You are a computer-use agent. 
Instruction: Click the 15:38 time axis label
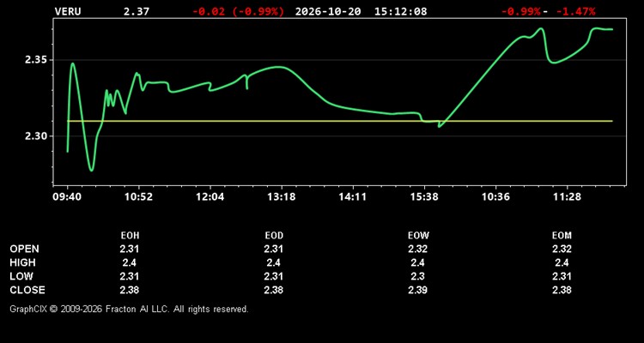(x=424, y=197)
